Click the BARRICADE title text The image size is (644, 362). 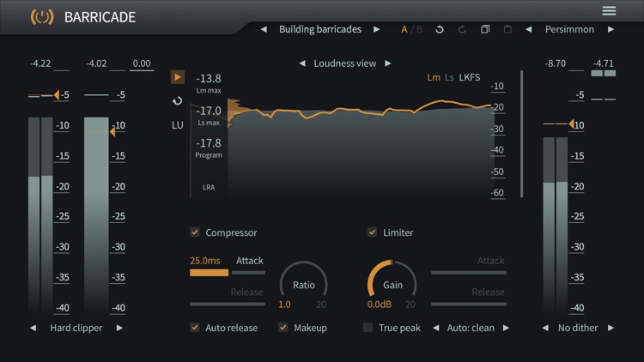click(100, 17)
